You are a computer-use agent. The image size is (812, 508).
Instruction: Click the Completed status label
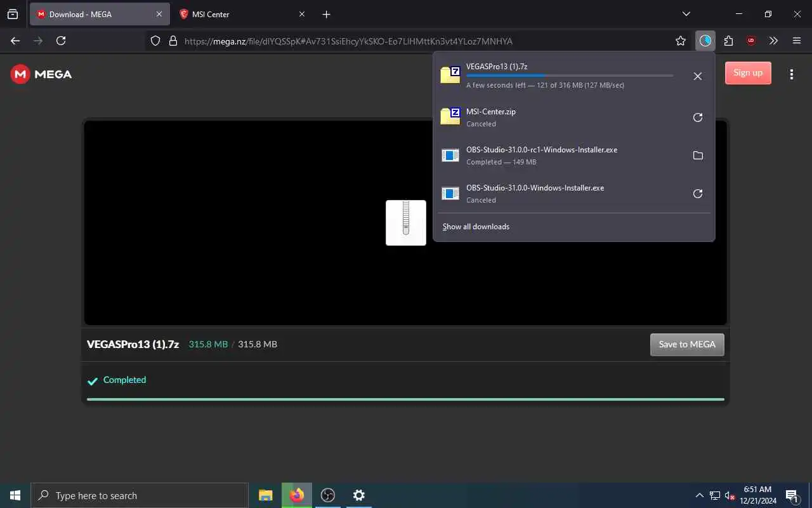click(x=124, y=380)
